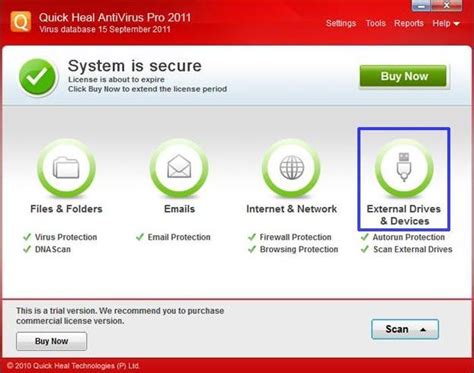Open the Tools menu

point(376,23)
